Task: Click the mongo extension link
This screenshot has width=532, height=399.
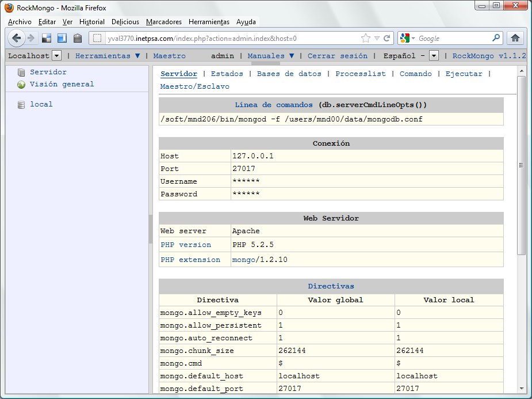Action: coord(244,260)
